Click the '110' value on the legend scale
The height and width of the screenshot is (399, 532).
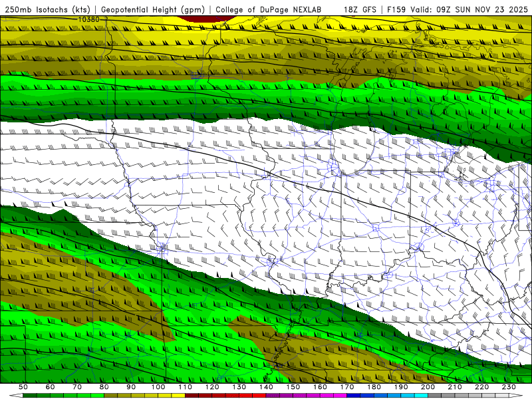coord(186,387)
